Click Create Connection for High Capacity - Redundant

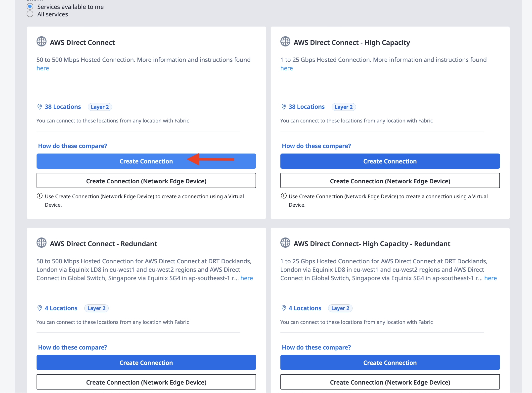click(390, 362)
